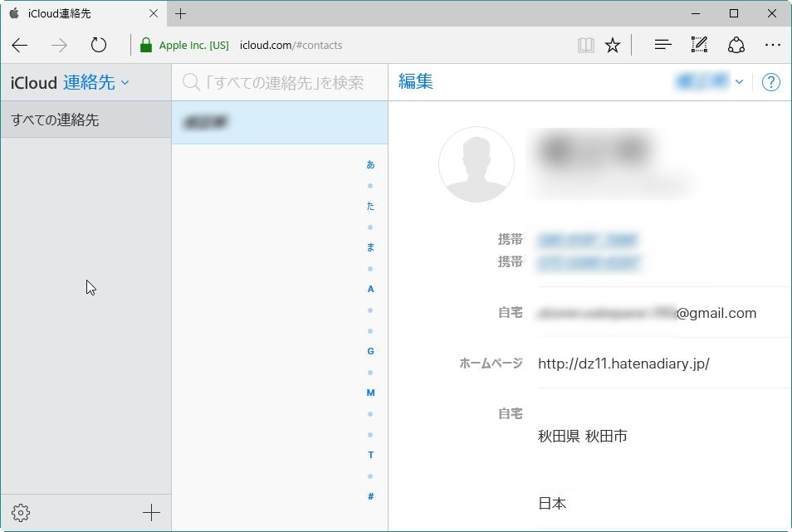Click the first 携帯 phone number
The width and height of the screenshot is (792, 532).
[588, 240]
